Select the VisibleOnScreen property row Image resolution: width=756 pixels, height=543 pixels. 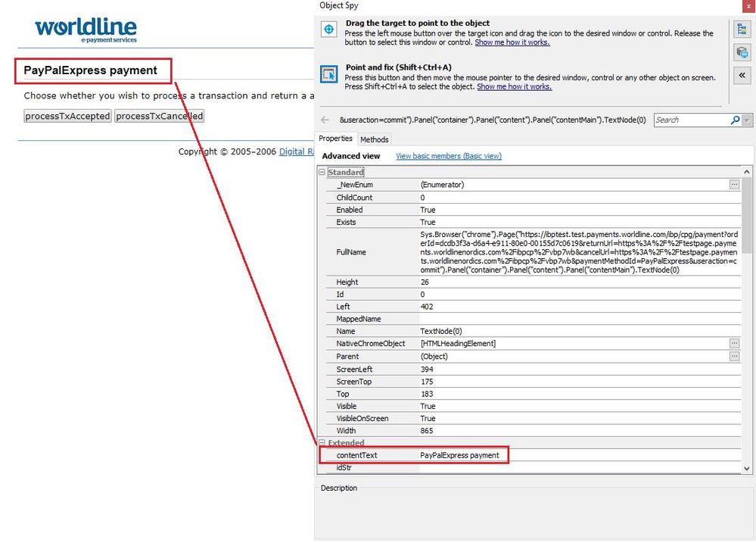click(x=533, y=419)
